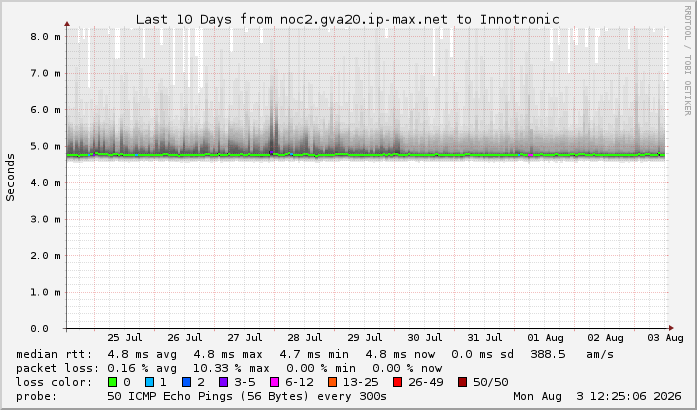Image resolution: width=697 pixels, height=410 pixels.
Task: Click the orange loss swatch for 13-25
Action: 332,382
